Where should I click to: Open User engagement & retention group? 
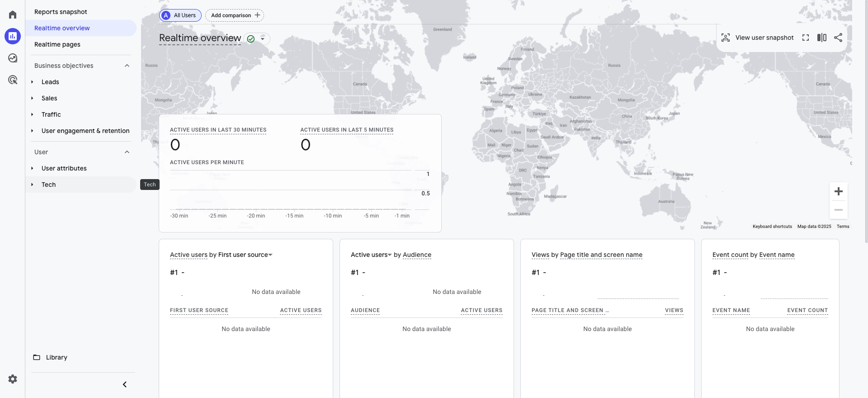coord(85,131)
